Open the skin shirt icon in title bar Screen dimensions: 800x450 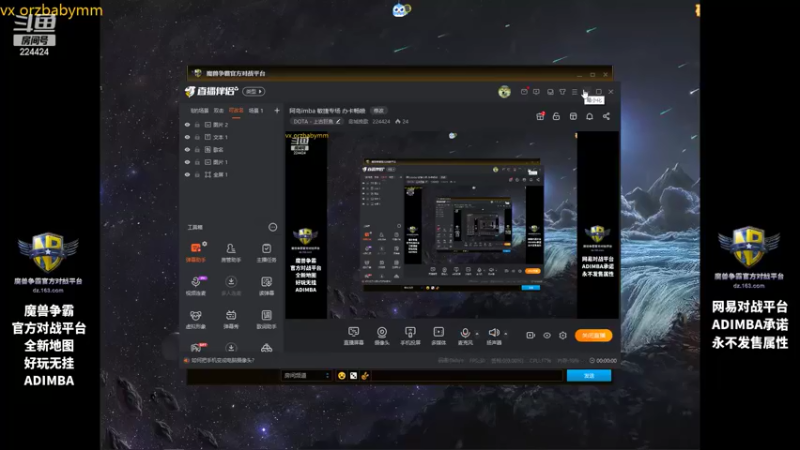[562, 92]
